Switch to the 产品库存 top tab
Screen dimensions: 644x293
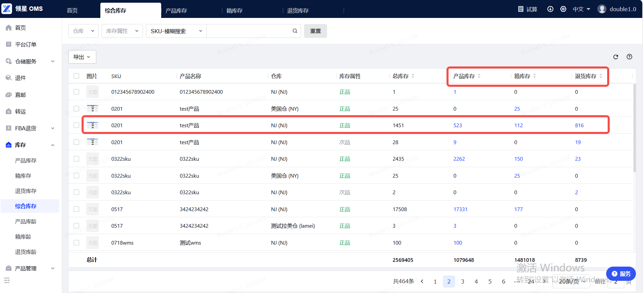176,10
